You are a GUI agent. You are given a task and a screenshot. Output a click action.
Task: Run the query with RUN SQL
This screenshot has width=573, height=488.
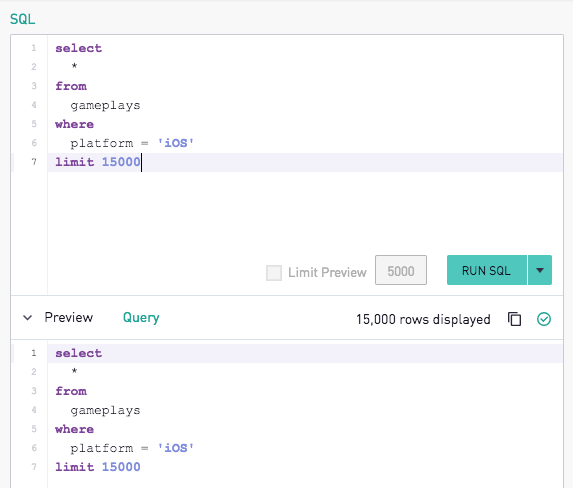tap(487, 270)
